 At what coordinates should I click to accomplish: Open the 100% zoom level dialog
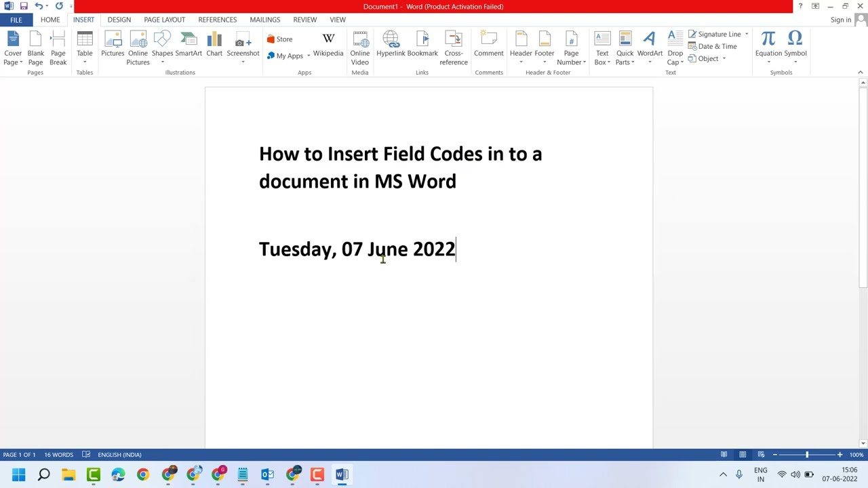click(x=856, y=455)
